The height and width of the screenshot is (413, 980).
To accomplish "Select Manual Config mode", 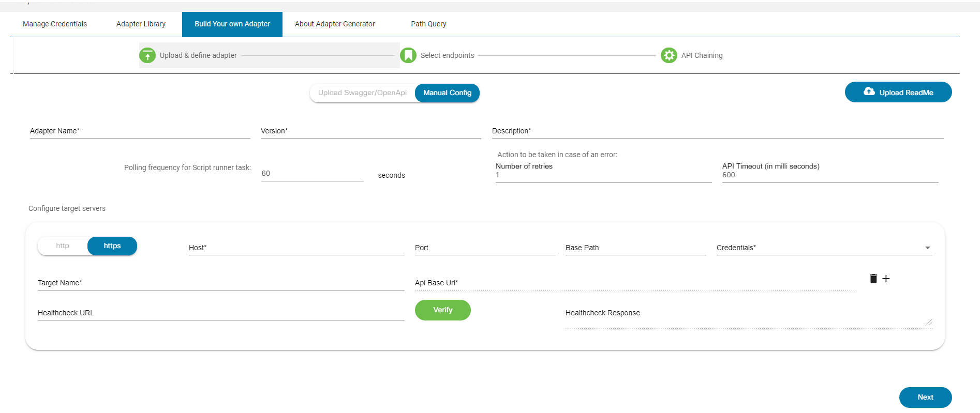I will (x=447, y=93).
